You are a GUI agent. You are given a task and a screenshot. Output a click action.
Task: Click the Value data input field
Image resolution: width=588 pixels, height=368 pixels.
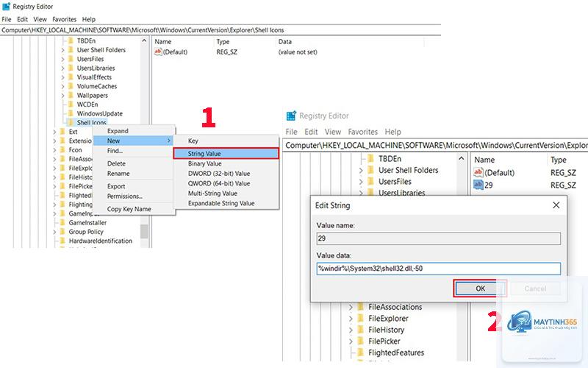(438, 269)
